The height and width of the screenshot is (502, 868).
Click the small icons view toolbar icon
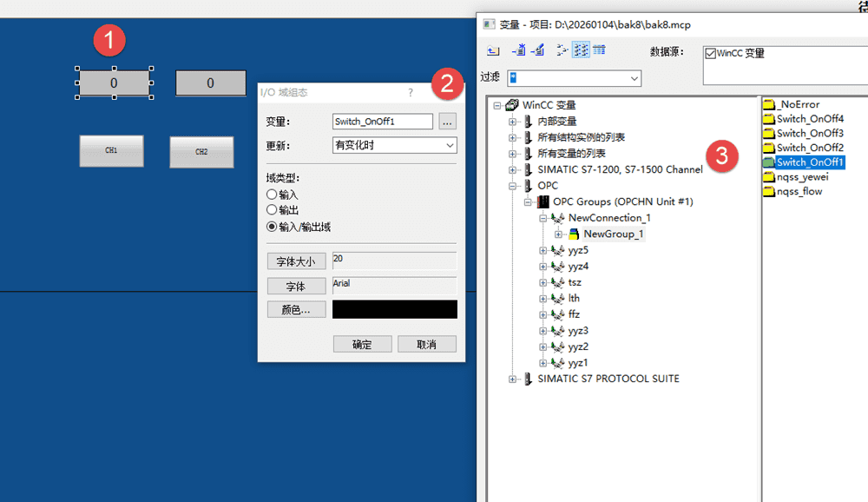click(x=562, y=50)
